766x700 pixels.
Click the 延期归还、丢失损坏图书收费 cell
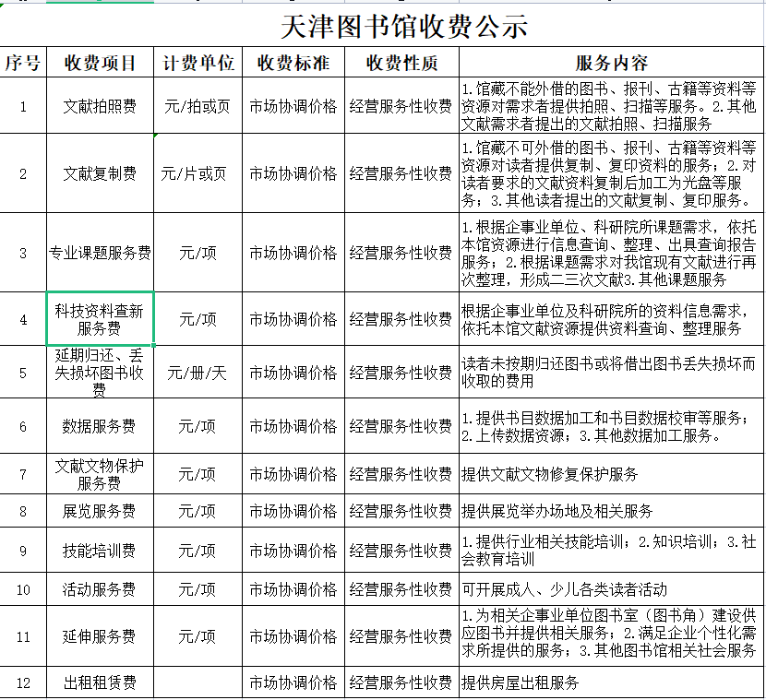pyautogui.click(x=100, y=373)
